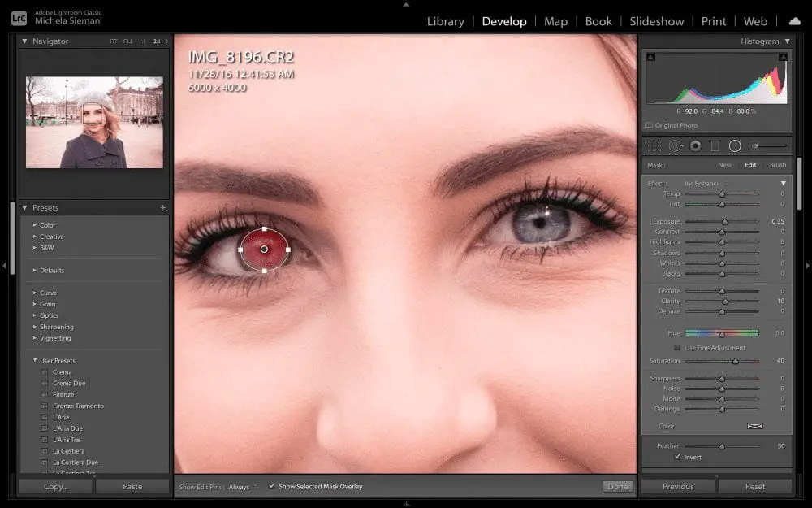Set navigator zoom to FILL
The image size is (812, 508).
pos(128,41)
